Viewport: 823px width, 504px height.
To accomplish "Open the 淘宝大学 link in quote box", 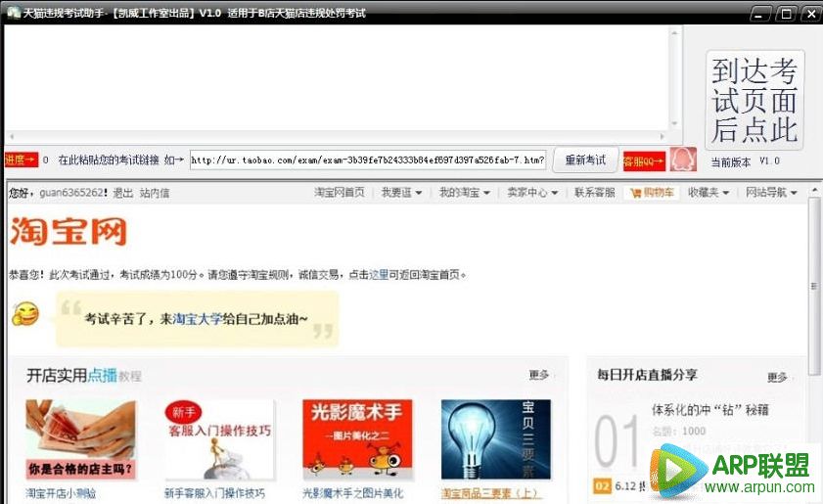I will (x=198, y=319).
